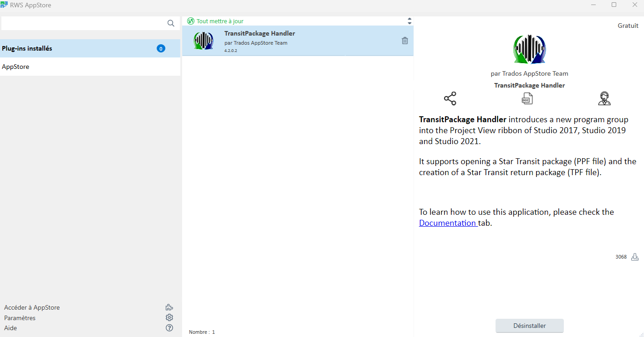Viewport: 644px width, 337px height.
Task: Click the share icon in details panel
Action: [x=450, y=99]
